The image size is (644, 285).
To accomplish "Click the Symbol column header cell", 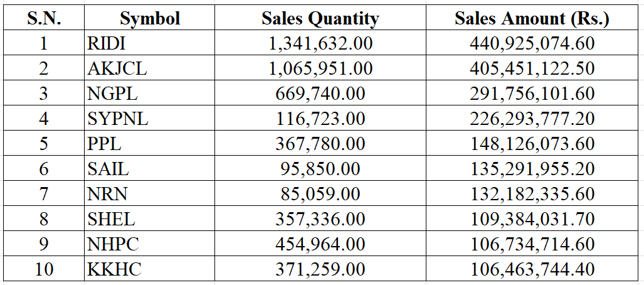I will (x=150, y=18).
